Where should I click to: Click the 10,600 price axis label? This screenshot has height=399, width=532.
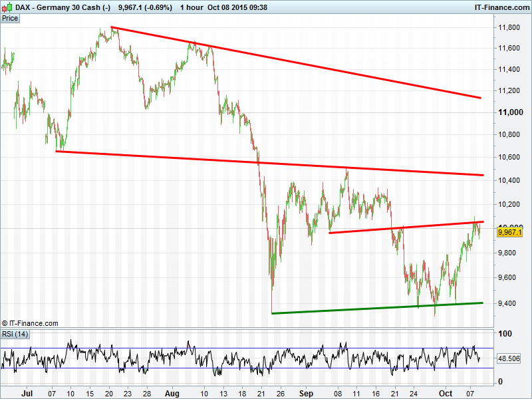click(509, 157)
